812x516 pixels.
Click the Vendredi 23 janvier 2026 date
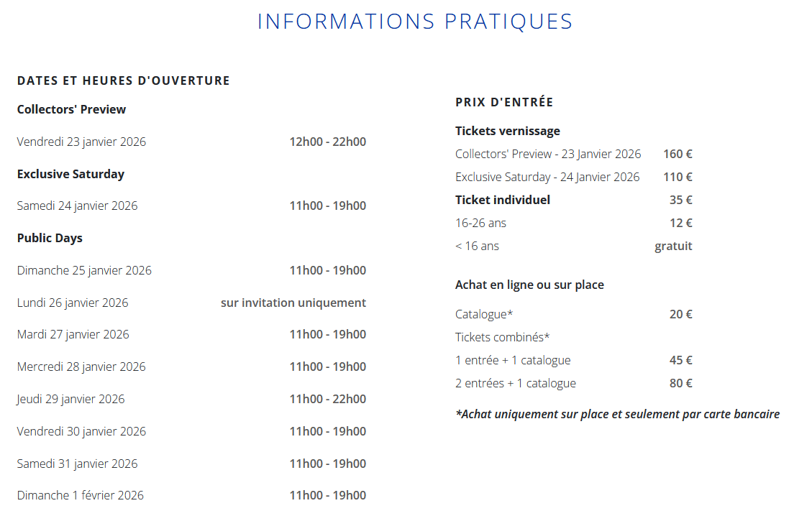click(81, 142)
